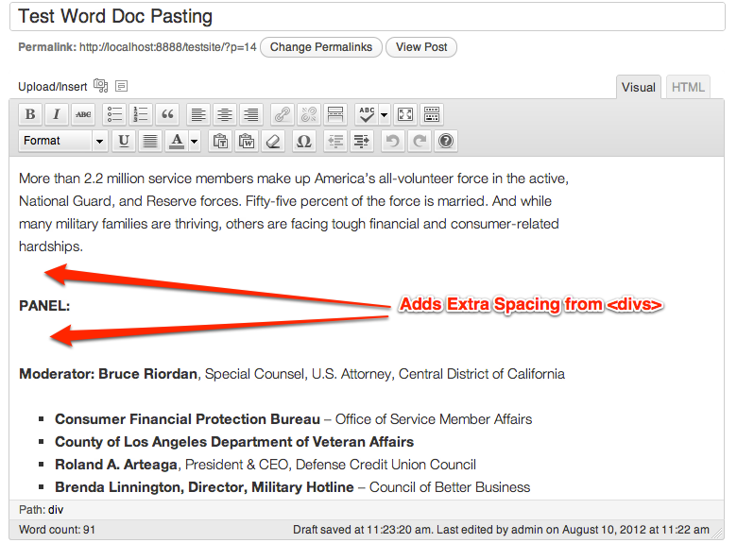
Task: Apply strikethrough formatting
Action: [x=83, y=114]
